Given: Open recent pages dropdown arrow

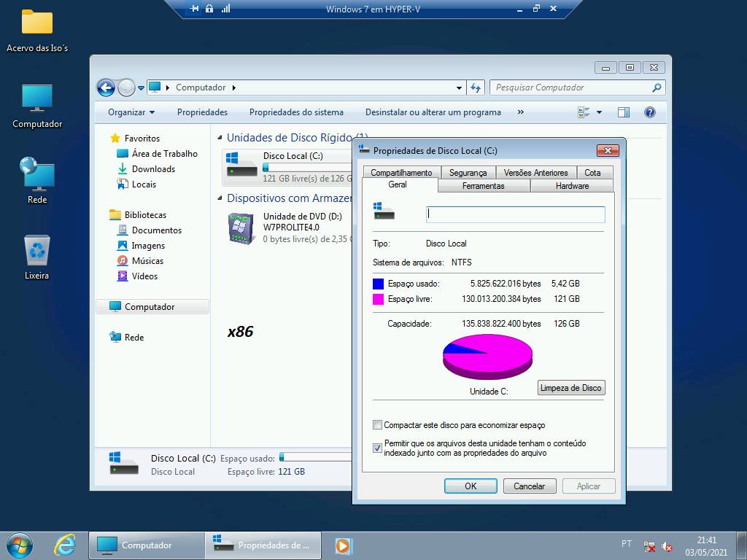Looking at the screenshot, I should [141, 88].
